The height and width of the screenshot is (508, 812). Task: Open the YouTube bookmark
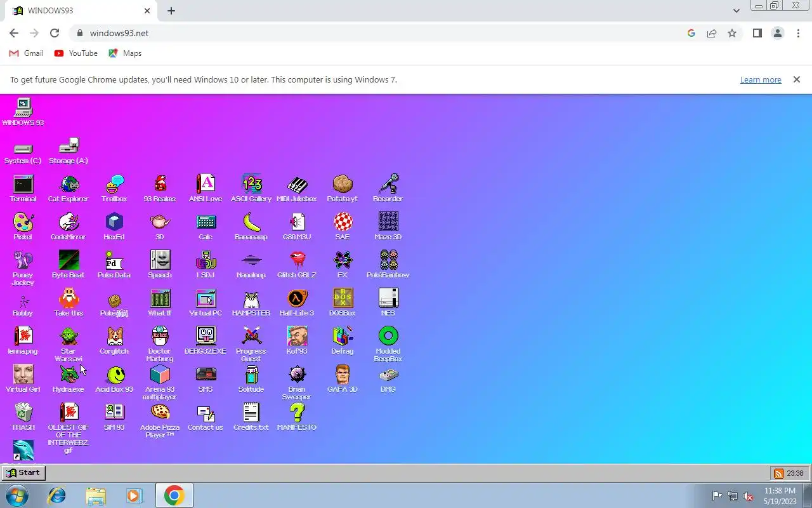[75, 53]
